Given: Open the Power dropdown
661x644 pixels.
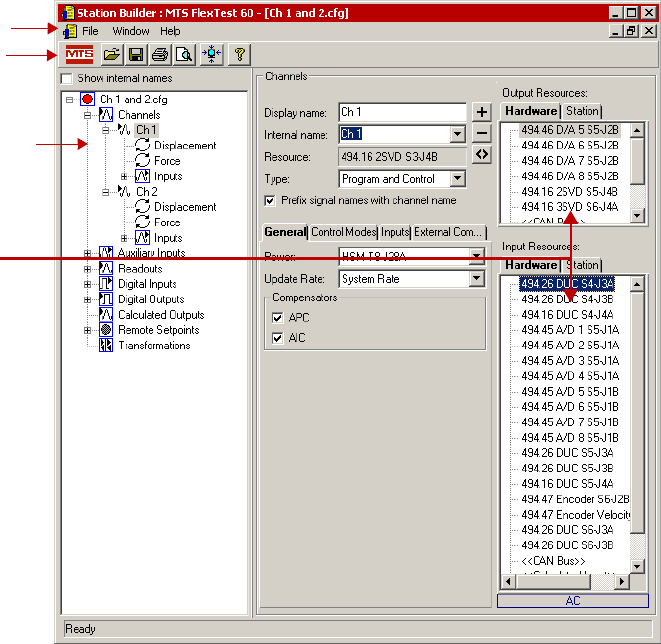Looking at the screenshot, I should click(x=477, y=256).
